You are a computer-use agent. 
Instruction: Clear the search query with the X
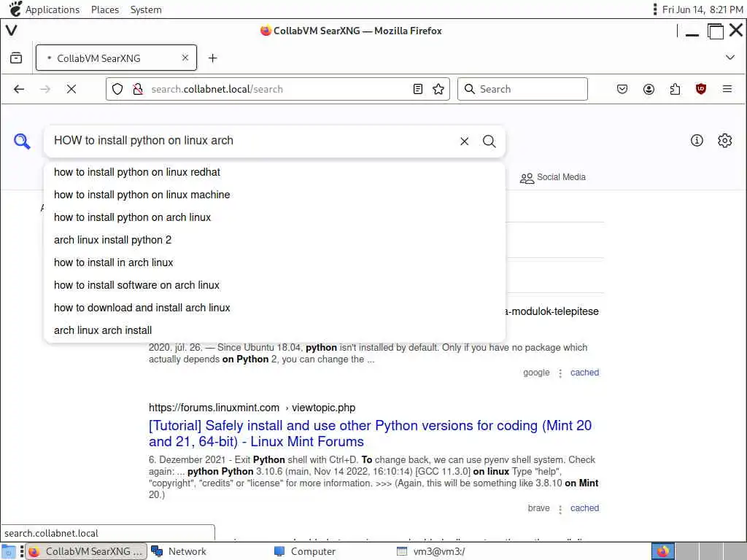(464, 141)
